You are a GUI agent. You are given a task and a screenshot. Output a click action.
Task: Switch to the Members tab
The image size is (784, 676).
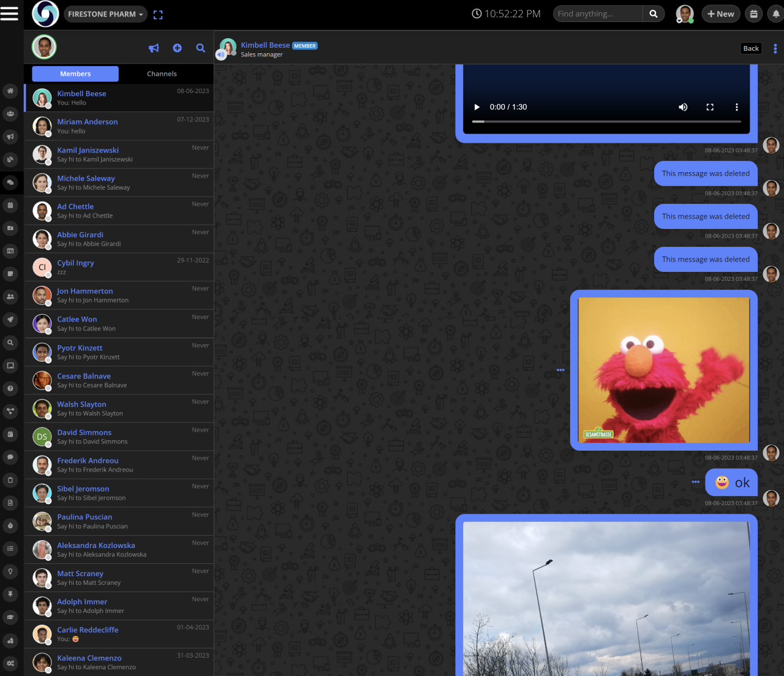coord(75,73)
